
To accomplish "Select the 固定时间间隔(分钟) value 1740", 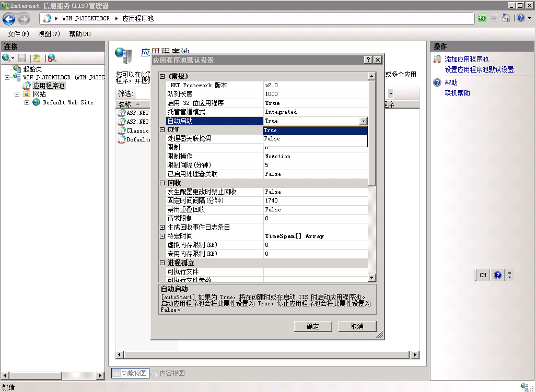I will 316,201.
